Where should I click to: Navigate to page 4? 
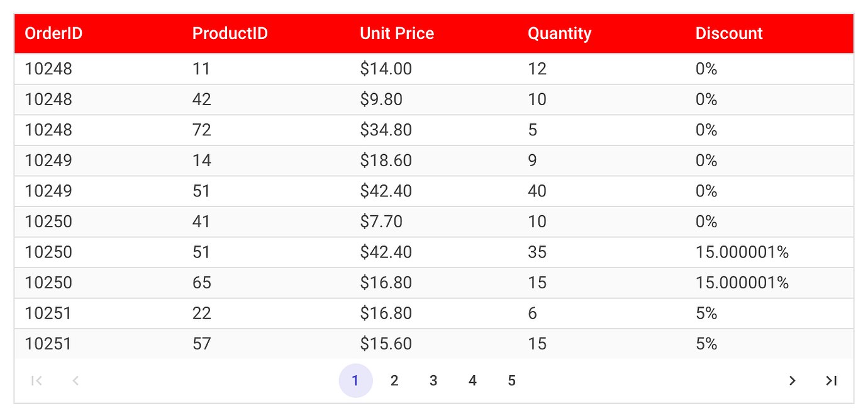click(x=472, y=380)
